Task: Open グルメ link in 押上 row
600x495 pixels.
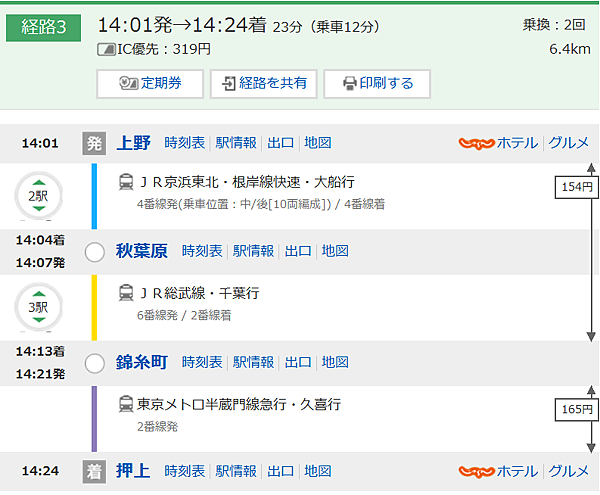Action: coord(569,471)
